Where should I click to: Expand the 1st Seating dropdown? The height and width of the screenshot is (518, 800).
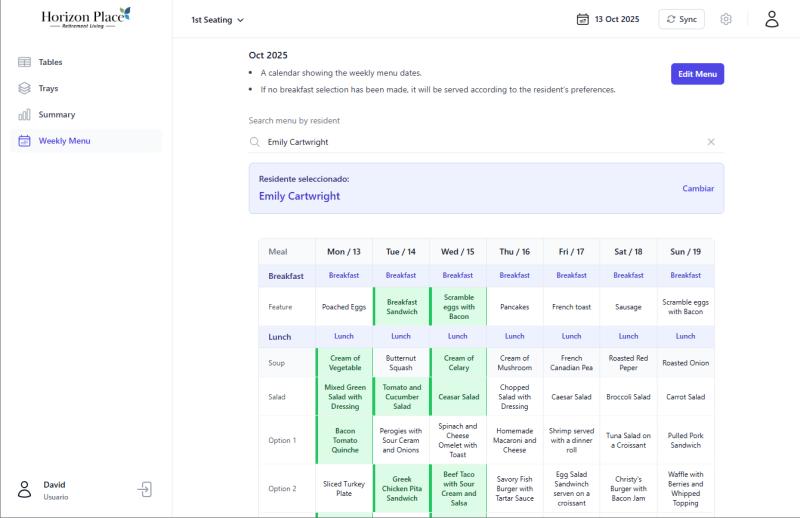point(217,19)
